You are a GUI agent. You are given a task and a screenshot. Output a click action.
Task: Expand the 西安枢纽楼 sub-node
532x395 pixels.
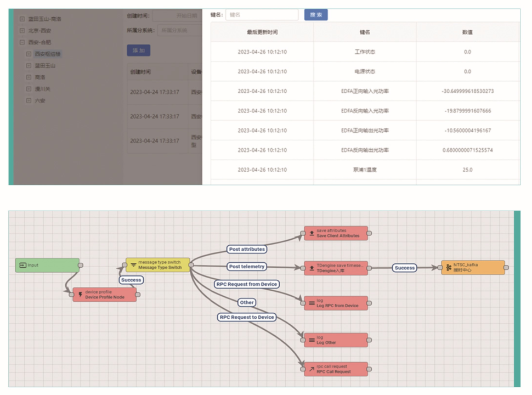[x=29, y=54]
